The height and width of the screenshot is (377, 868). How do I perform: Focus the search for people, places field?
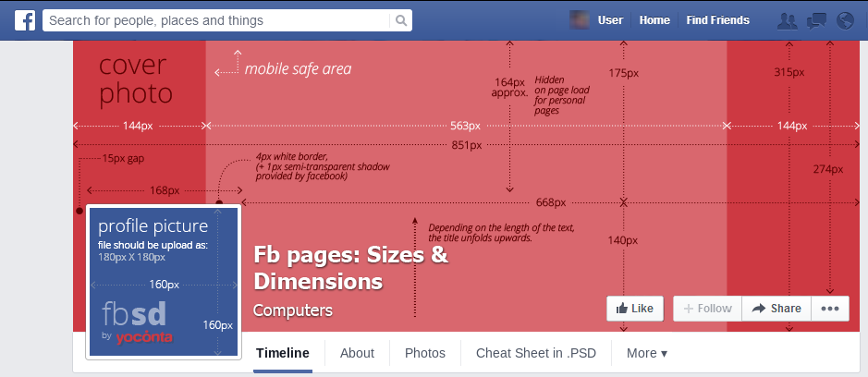(x=217, y=20)
